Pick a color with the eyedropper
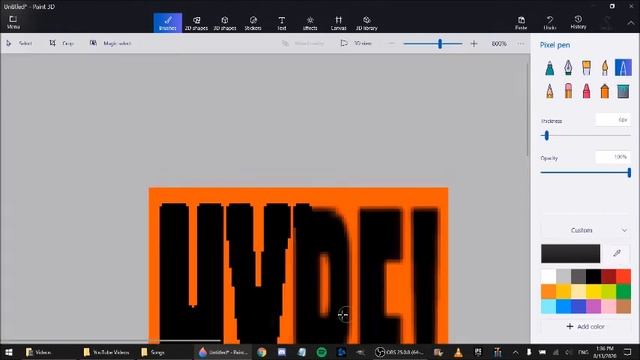The image size is (640, 360). coord(617,253)
